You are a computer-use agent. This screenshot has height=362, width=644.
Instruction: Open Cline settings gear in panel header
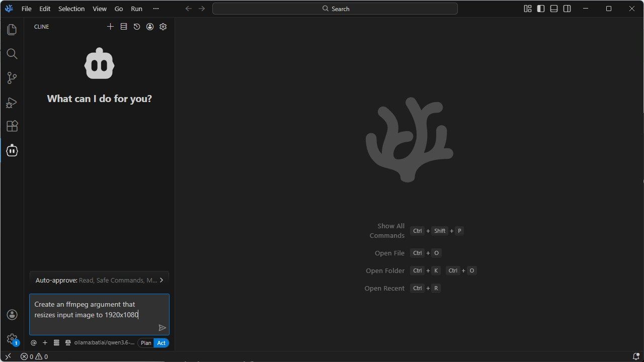(x=163, y=27)
